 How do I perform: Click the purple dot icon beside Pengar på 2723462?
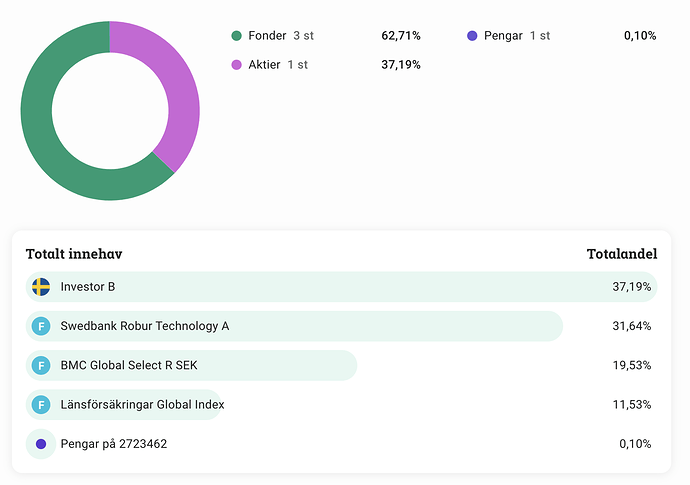point(41,444)
